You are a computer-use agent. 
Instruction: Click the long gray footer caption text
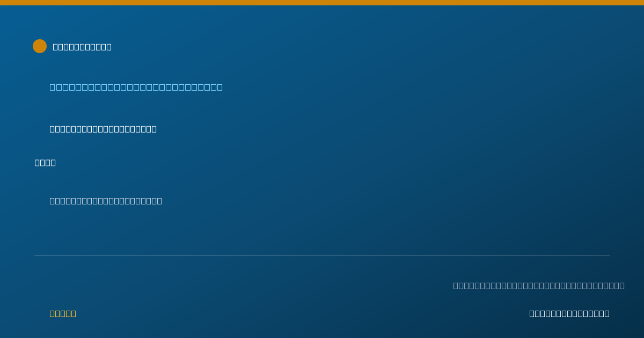click(x=539, y=285)
